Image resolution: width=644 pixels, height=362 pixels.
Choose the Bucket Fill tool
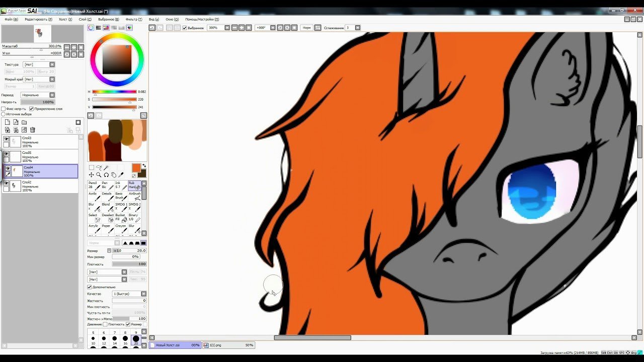coord(120,217)
